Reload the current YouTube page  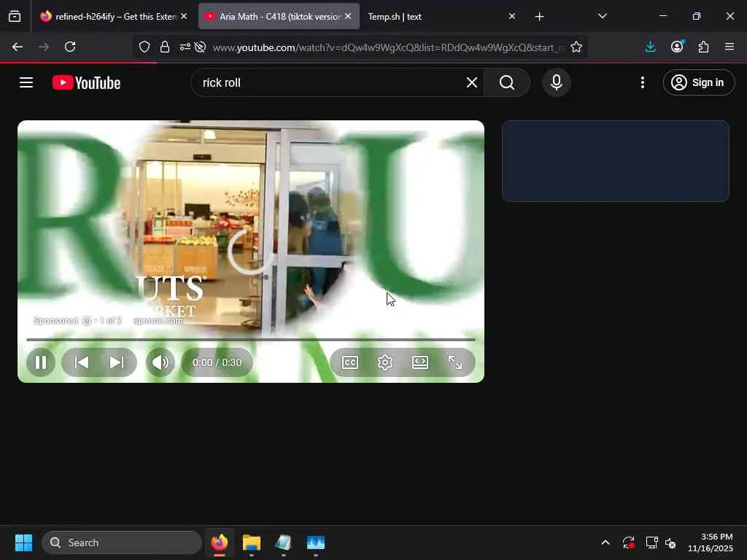pos(70,47)
